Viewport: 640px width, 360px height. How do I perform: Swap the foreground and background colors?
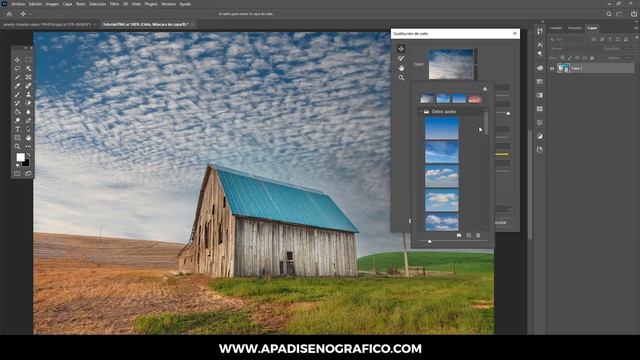[28, 155]
